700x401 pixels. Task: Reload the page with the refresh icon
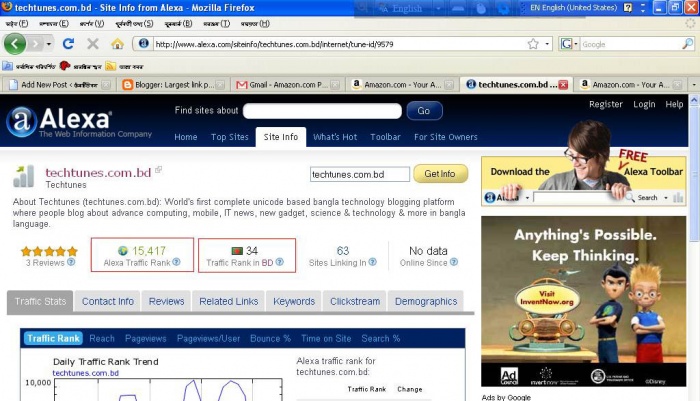pos(68,44)
